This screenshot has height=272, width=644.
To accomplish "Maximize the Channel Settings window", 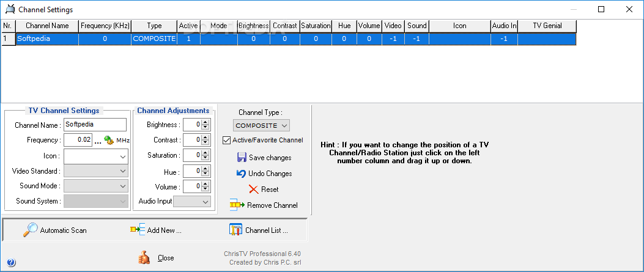I will pyautogui.click(x=601, y=9).
